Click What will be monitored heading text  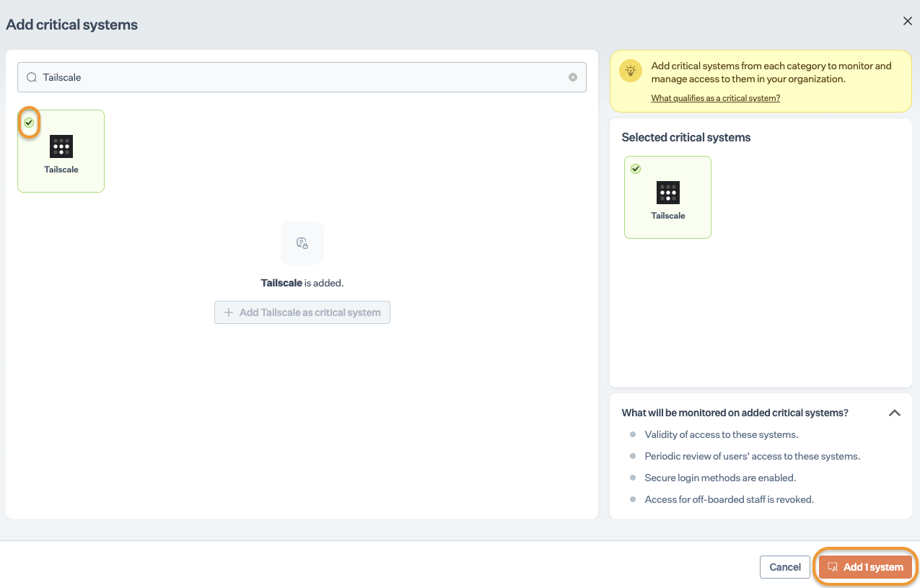click(735, 413)
